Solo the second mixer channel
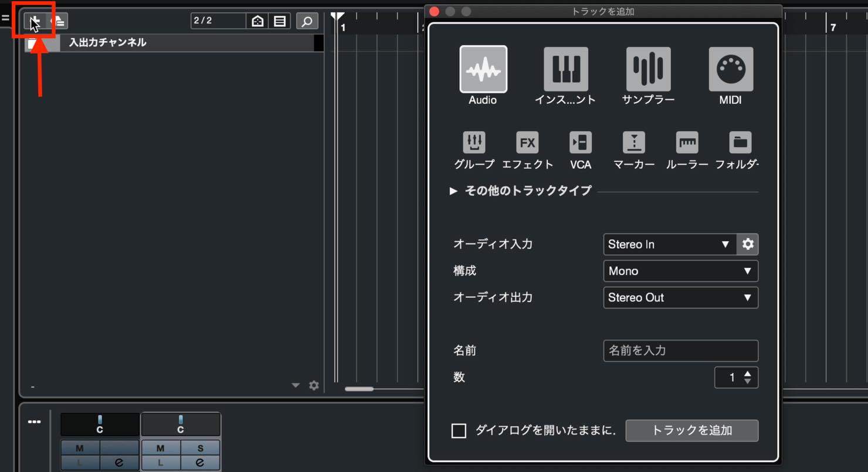Image resolution: width=868 pixels, height=472 pixels. click(200, 448)
